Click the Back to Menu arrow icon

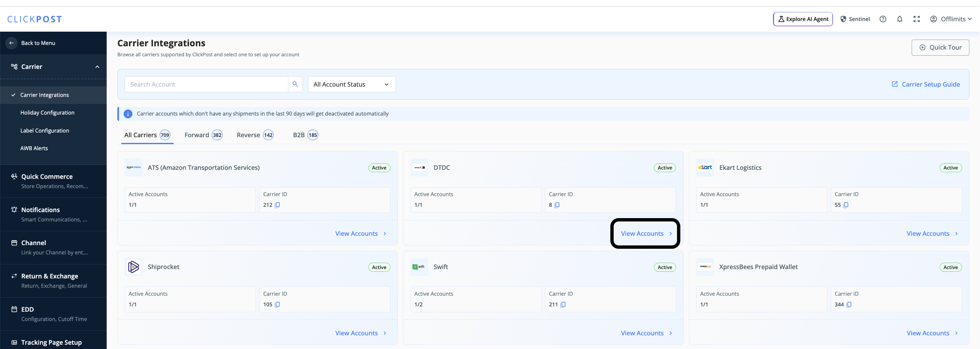pos(11,43)
